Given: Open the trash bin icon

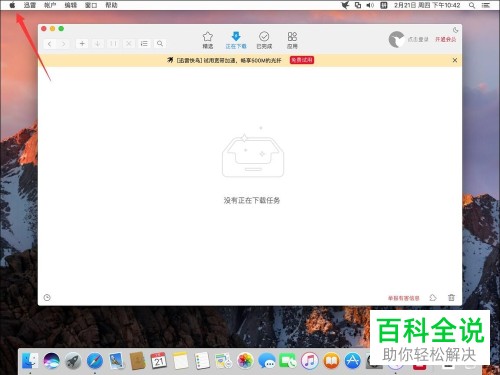Looking at the screenshot, I should point(451,298).
